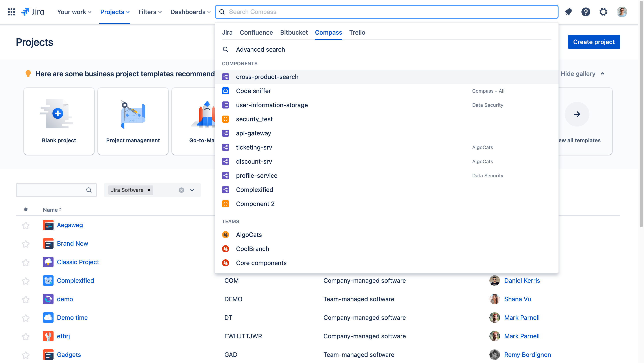Click the Classic Project avatar icon

[x=48, y=262]
